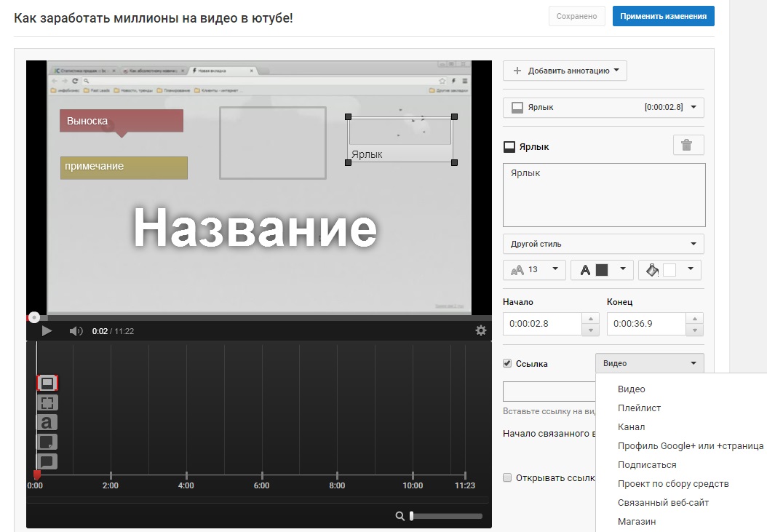Delete the annotation with the trash icon

(x=688, y=145)
